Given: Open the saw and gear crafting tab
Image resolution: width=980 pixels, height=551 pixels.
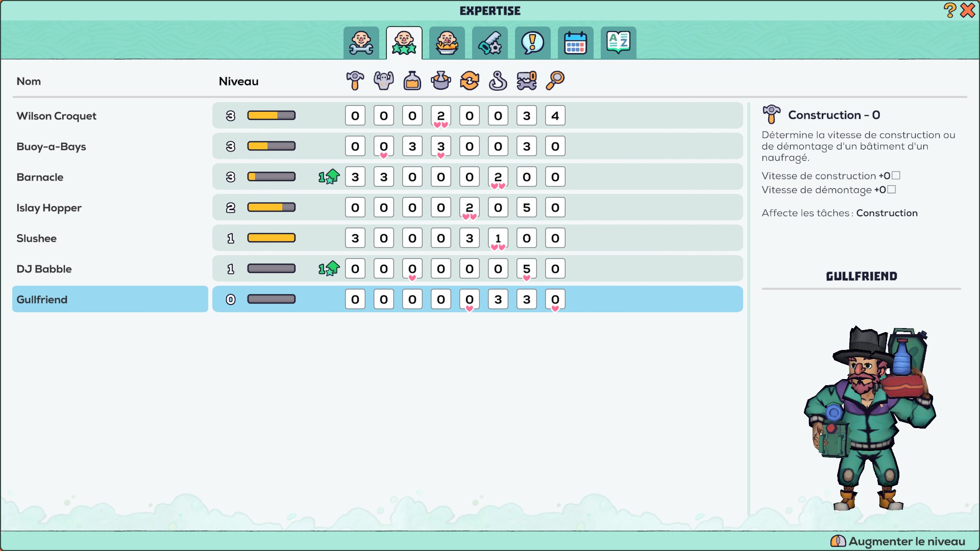Looking at the screenshot, I should (x=489, y=43).
